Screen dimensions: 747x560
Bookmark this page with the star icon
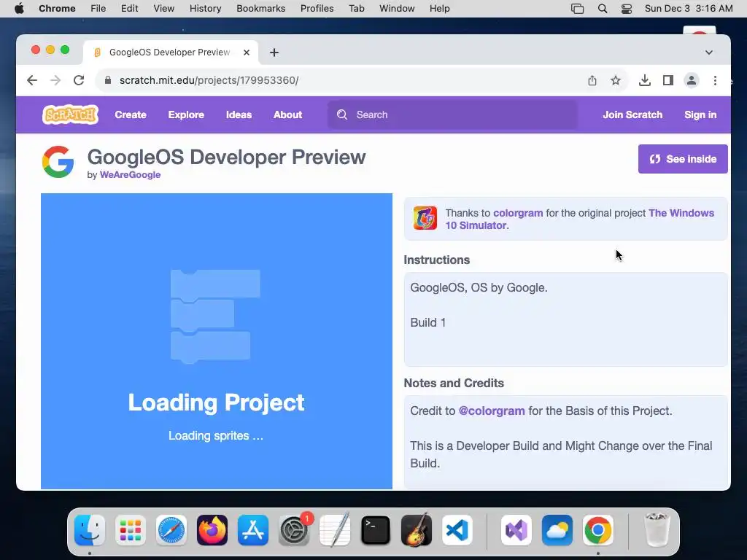tap(616, 80)
